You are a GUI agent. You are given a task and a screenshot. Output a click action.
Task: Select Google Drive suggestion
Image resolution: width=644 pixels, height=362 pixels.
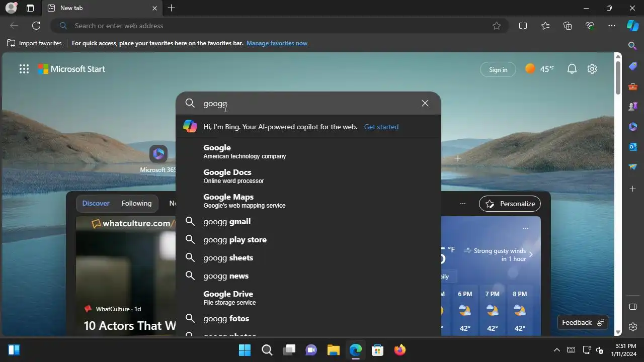(308, 298)
